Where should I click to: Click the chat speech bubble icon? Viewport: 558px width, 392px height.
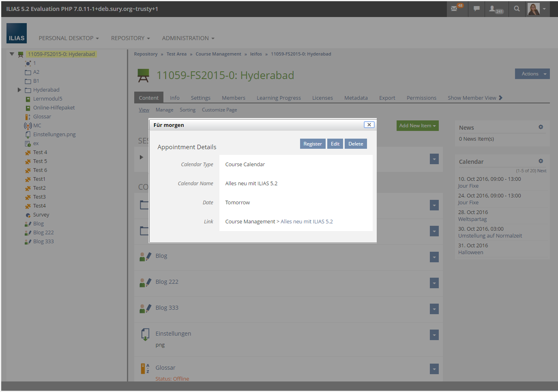tap(476, 9)
